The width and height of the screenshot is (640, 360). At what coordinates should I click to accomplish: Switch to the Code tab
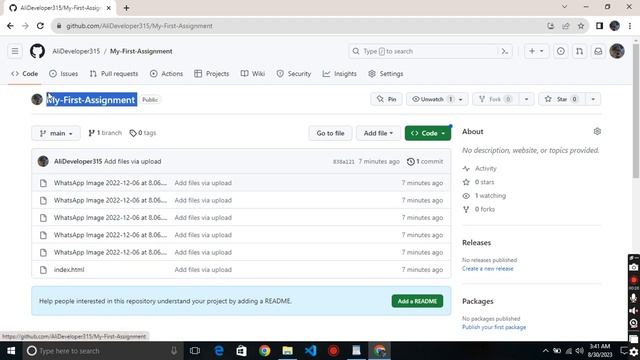coord(25,74)
